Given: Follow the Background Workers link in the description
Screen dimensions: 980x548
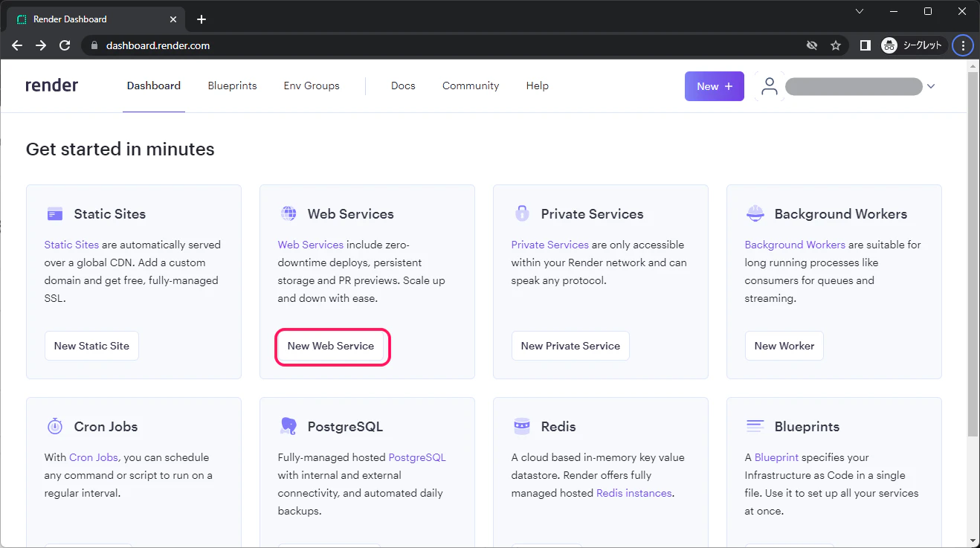Looking at the screenshot, I should click(795, 245).
